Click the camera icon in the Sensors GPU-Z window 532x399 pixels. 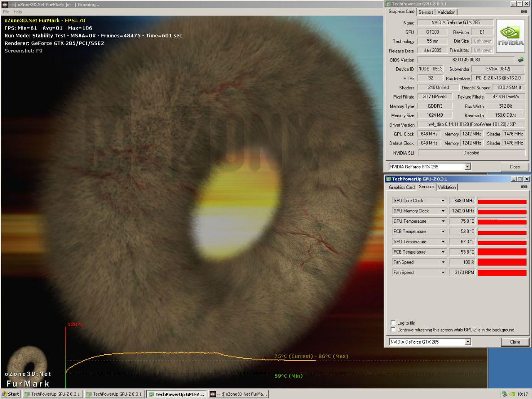coord(524,187)
